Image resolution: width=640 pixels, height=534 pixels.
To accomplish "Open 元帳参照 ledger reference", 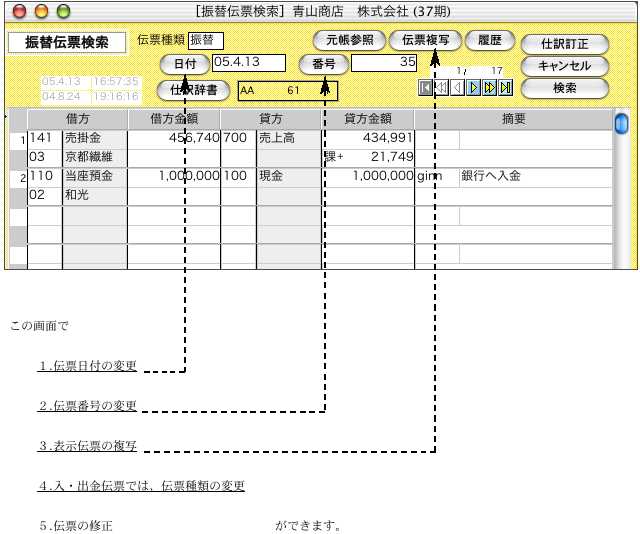I will [349, 41].
